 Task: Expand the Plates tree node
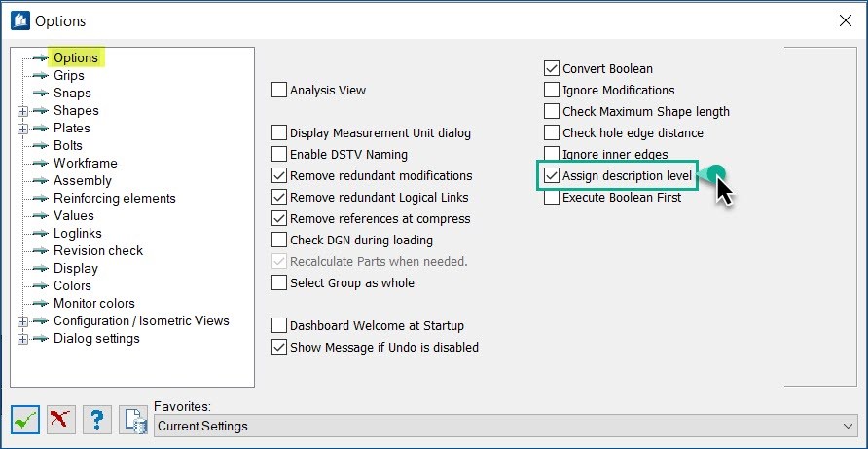coord(22,129)
